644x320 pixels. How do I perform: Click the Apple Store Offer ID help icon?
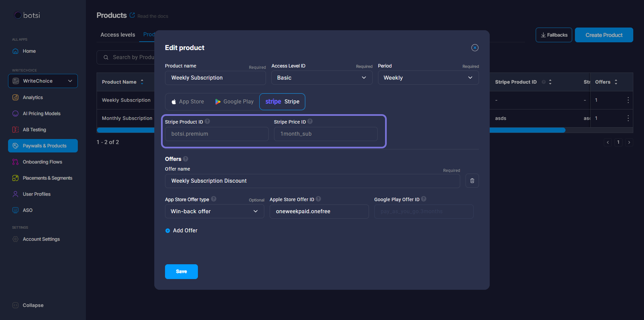pos(318,199)
